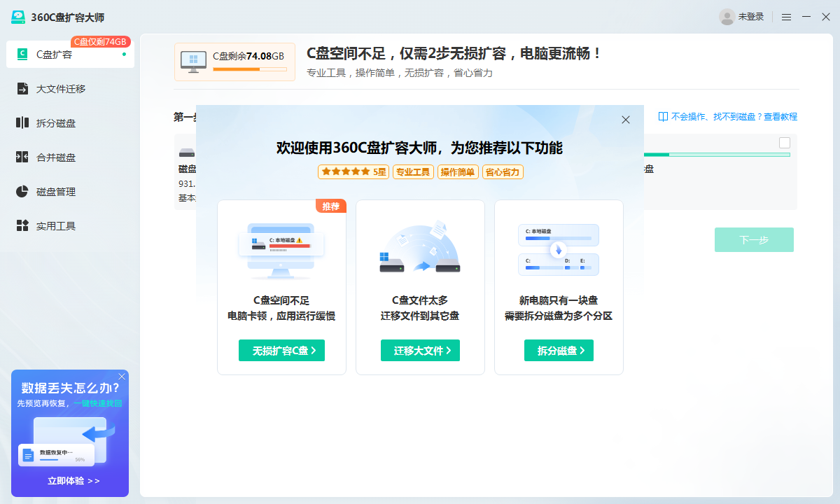The width and height of the screenshot is (840, 504).
Task: Click the 下一步 button
Action: click(x=754, y=240)
